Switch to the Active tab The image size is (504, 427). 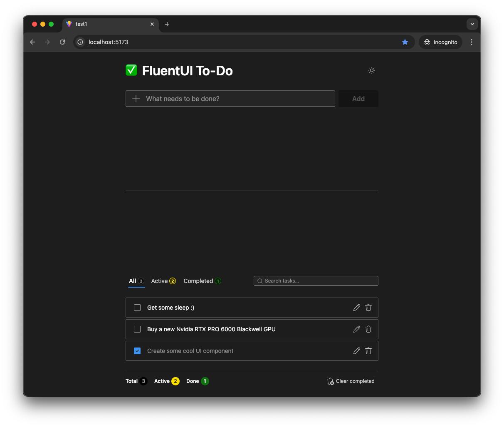(x=163, y=281)
